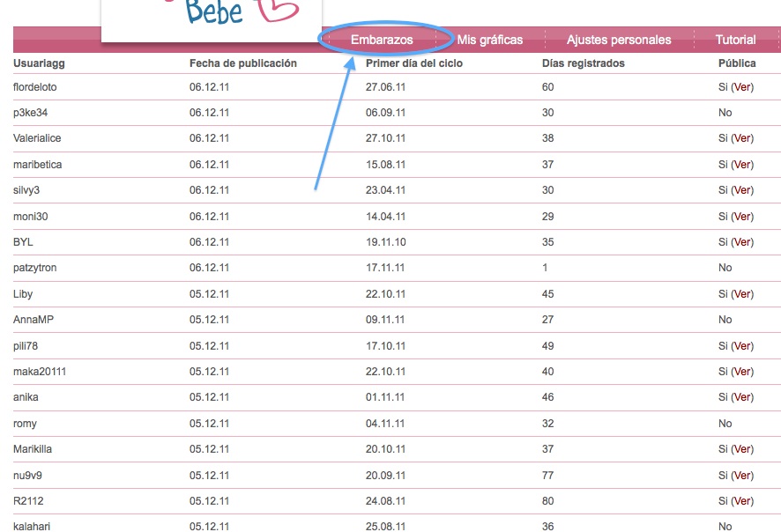This screenshot has width=781, height=532.
Task: Go to the Tutorial tab
Action: point(736,40)
